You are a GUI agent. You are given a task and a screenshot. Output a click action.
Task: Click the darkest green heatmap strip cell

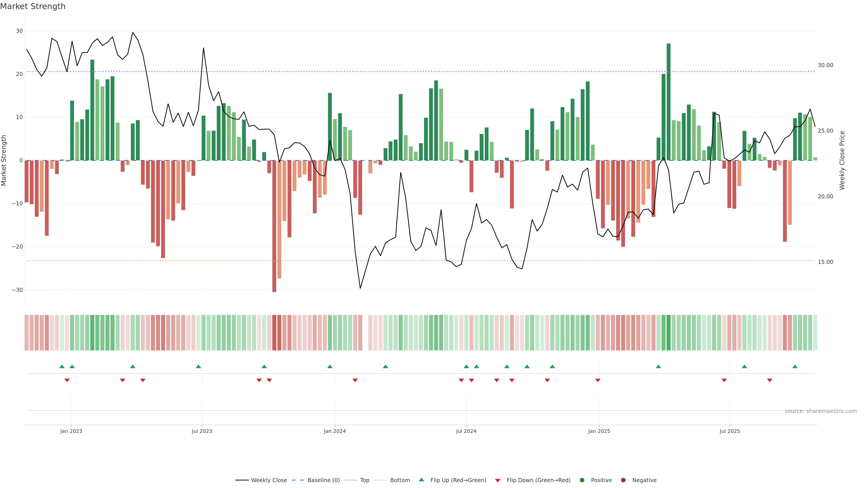point(669,332)
